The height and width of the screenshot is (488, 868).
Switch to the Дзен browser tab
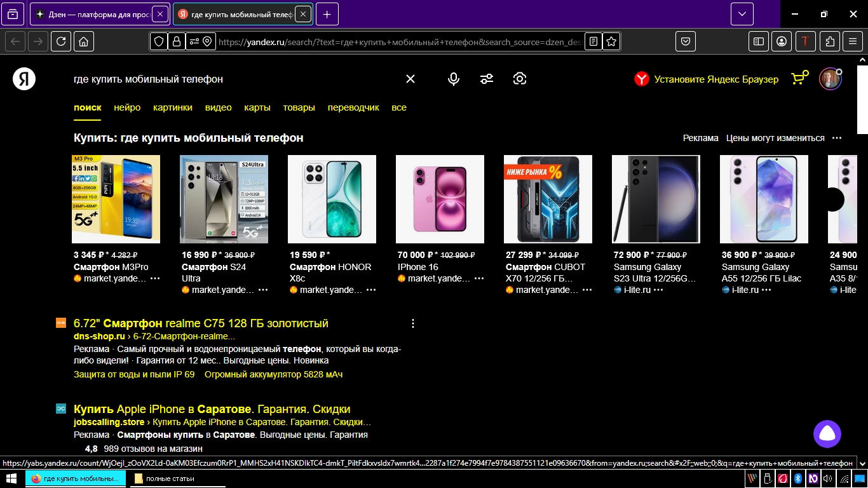(100, 14)
